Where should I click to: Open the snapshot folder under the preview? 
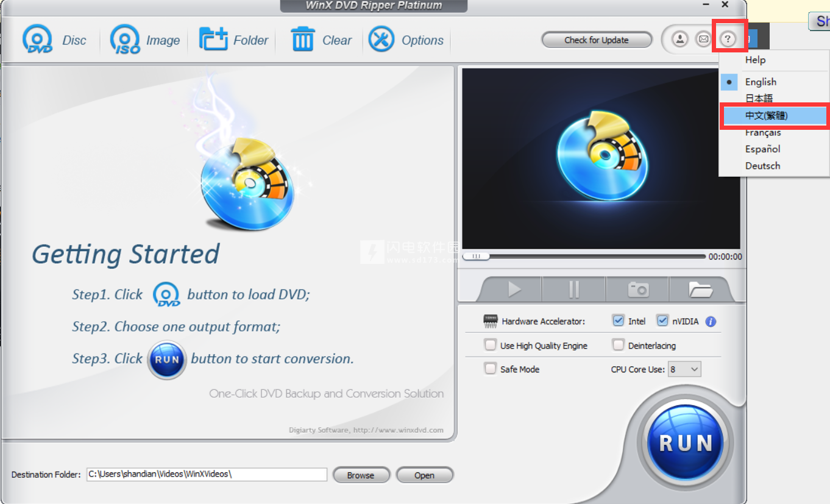coord(700,289)
